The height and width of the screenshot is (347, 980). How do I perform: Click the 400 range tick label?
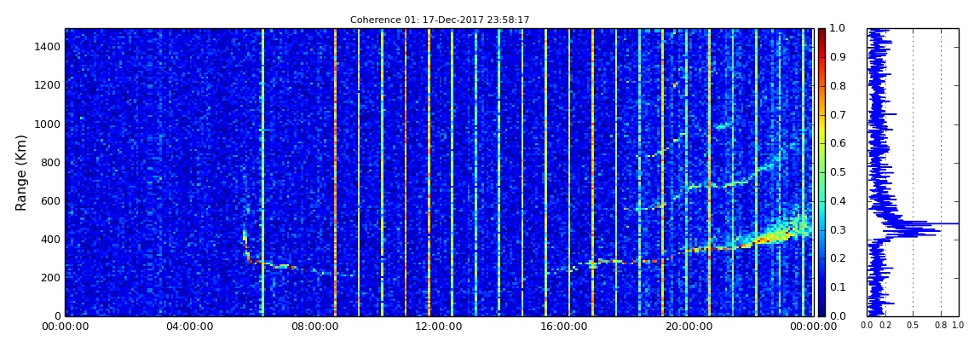click(52, 239)
